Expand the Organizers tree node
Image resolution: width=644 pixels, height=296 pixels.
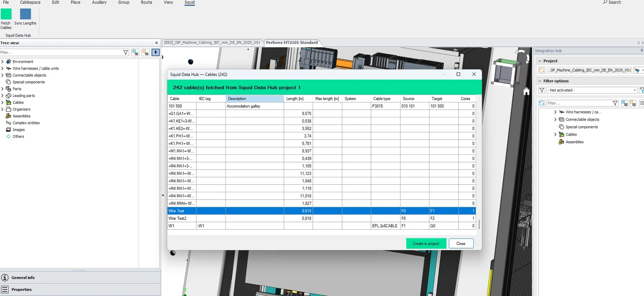[2, 109]
